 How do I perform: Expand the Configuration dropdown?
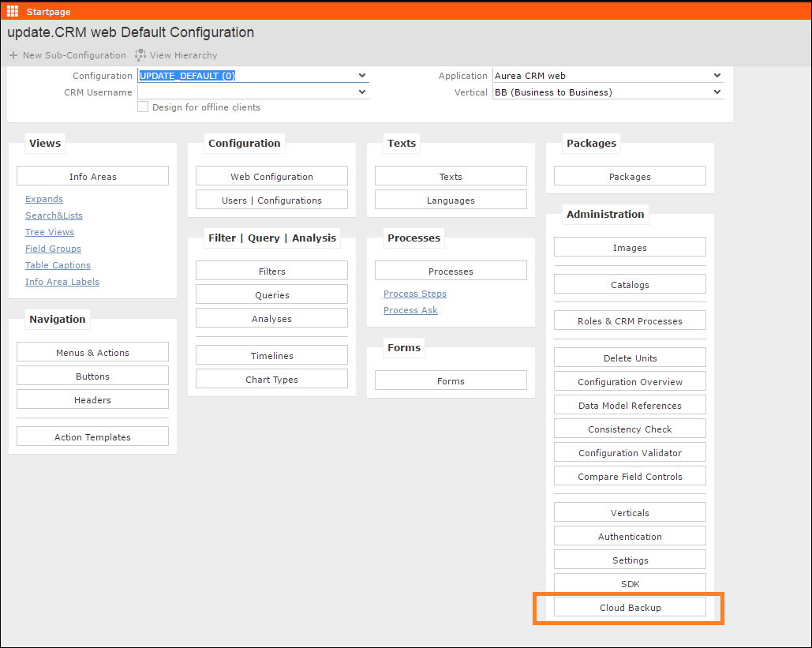[x=362, y=76]
